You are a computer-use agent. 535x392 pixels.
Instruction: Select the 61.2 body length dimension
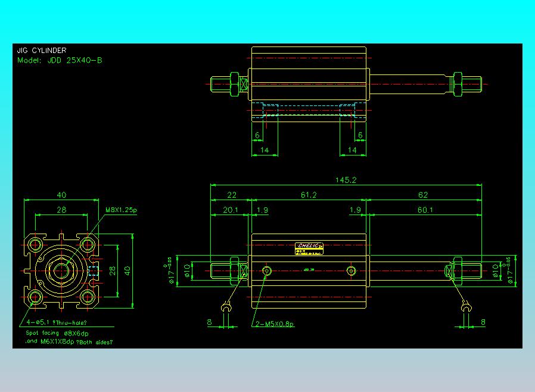(x=309, y=195)
